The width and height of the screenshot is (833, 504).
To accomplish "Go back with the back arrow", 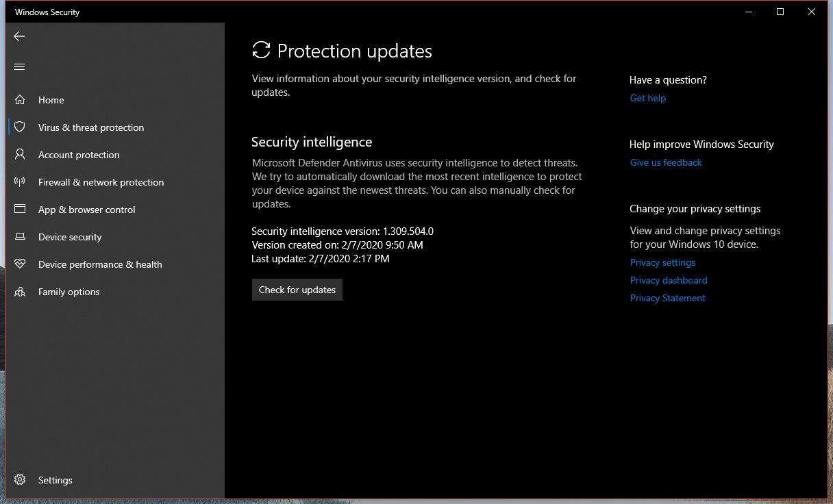I will click(x=19, y=36).
